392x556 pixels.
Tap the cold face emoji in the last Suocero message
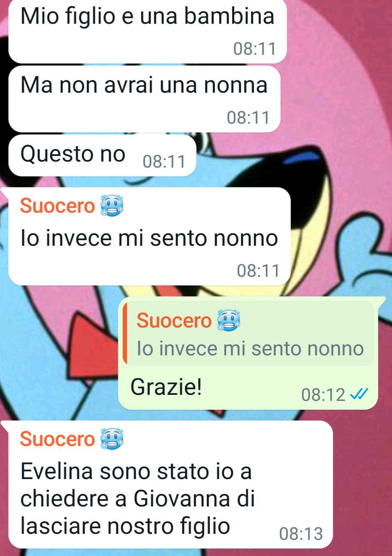(112, 438)
